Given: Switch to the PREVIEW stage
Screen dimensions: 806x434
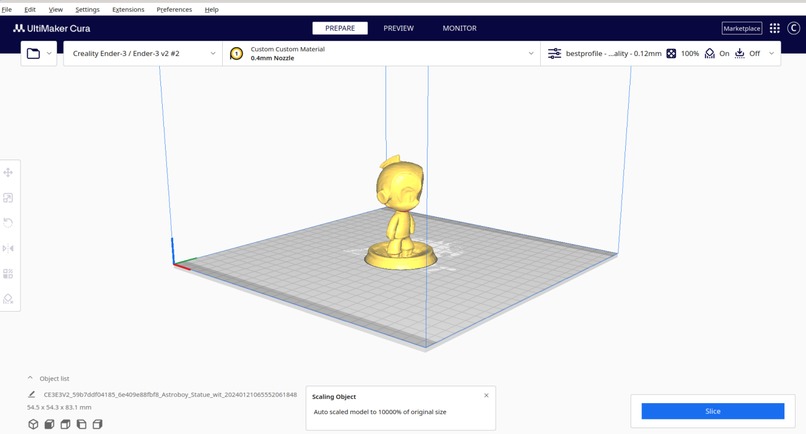Looking at the screenshot, I should point(398,28).
